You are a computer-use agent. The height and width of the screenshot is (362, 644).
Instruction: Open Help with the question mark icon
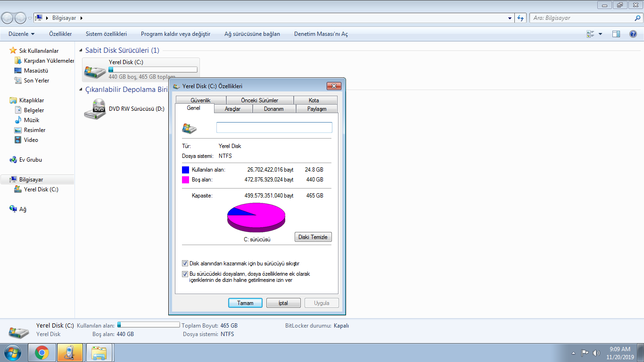(633, 34)
